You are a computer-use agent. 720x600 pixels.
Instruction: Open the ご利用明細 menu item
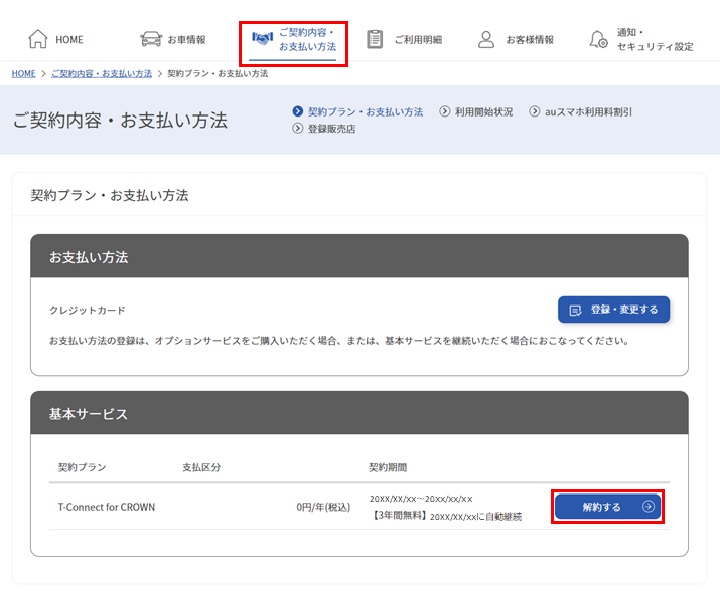click(x=405, y=39)
